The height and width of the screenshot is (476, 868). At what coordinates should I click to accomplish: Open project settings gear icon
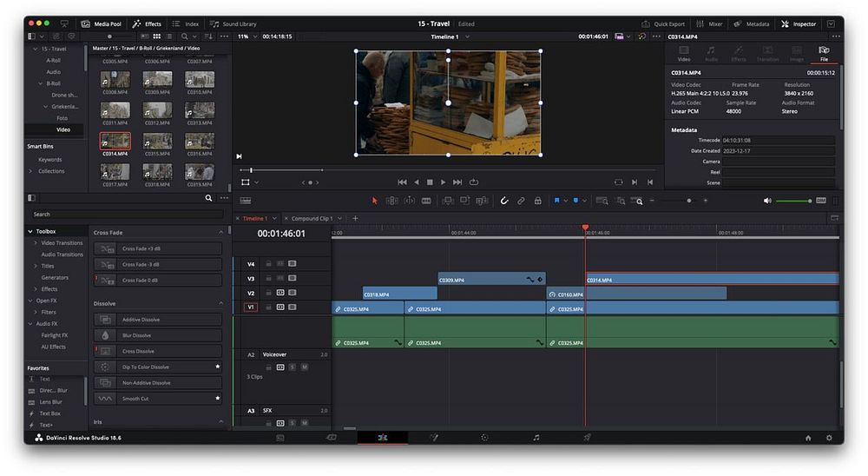pyautogui.click(x=828, y=438)
